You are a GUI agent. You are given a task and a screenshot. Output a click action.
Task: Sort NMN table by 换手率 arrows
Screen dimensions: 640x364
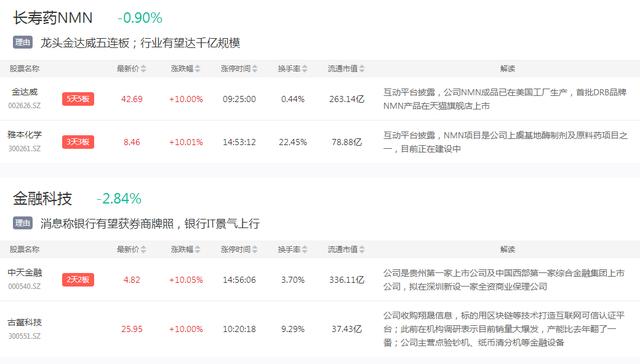click(304, 69)
